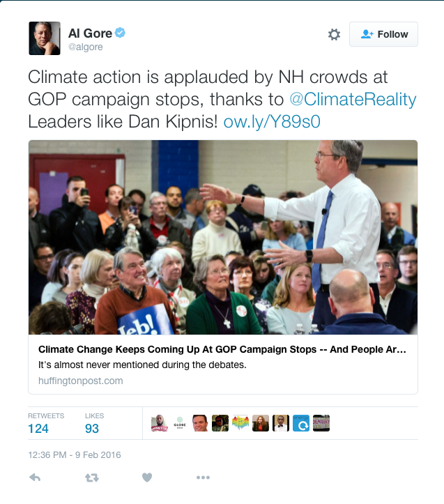The height and width of the screenshot is (504, 444).
Task: Open article titled Climate Change Keeps Coming Up
Action: click(x=222, y=349)
